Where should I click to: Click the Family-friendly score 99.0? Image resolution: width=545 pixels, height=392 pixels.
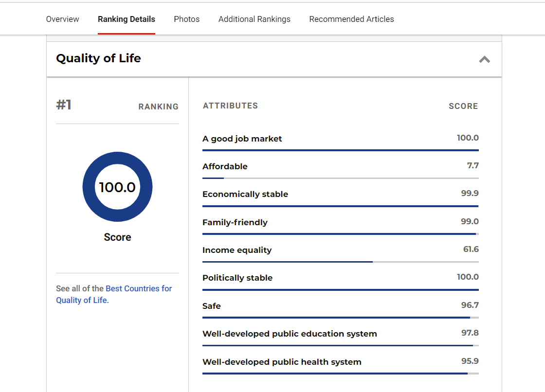[x=470, y=221]
